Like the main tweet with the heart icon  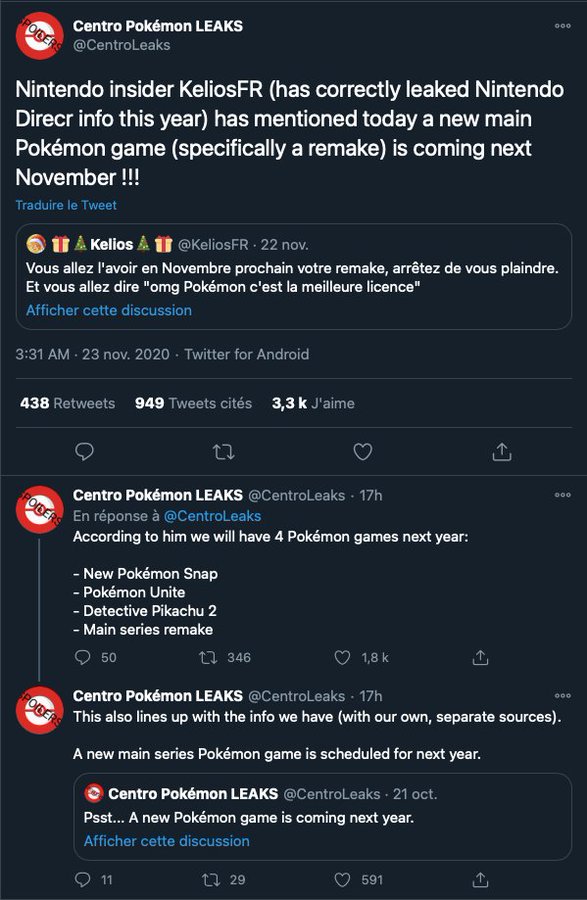364,452
